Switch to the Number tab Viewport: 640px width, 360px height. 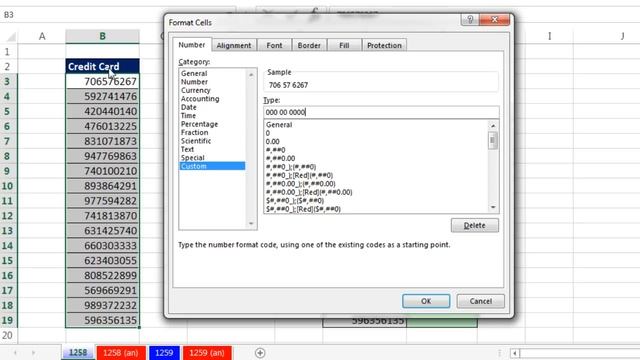tap(192, 45)
